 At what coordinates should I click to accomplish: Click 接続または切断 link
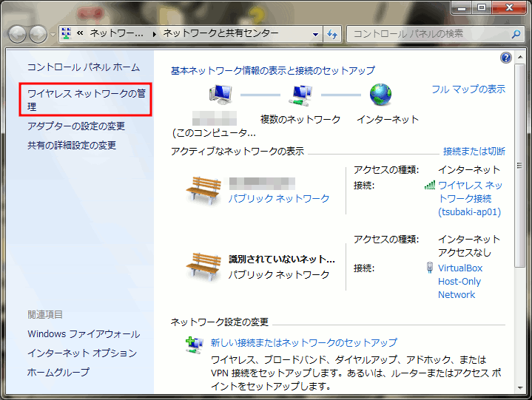[474, 152]
